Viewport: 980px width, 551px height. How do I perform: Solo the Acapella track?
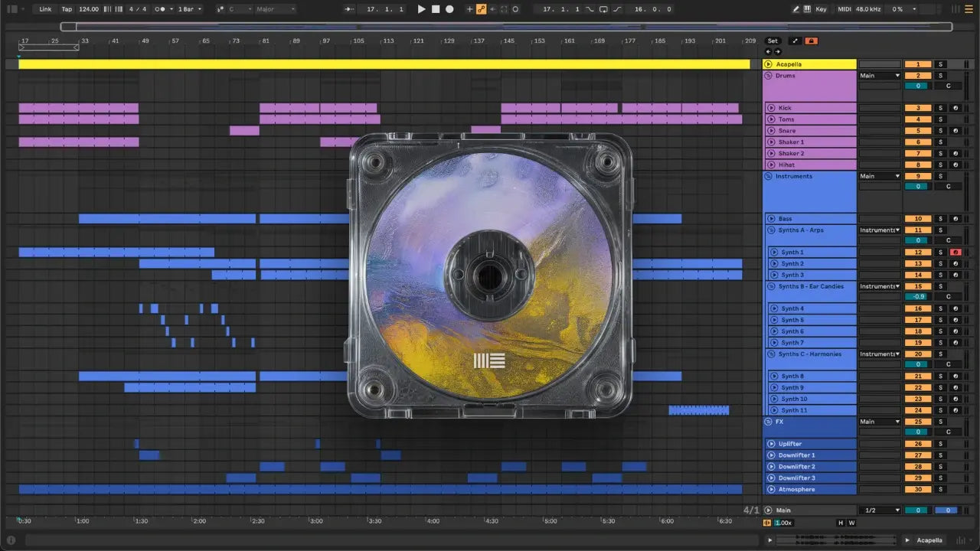941,64
